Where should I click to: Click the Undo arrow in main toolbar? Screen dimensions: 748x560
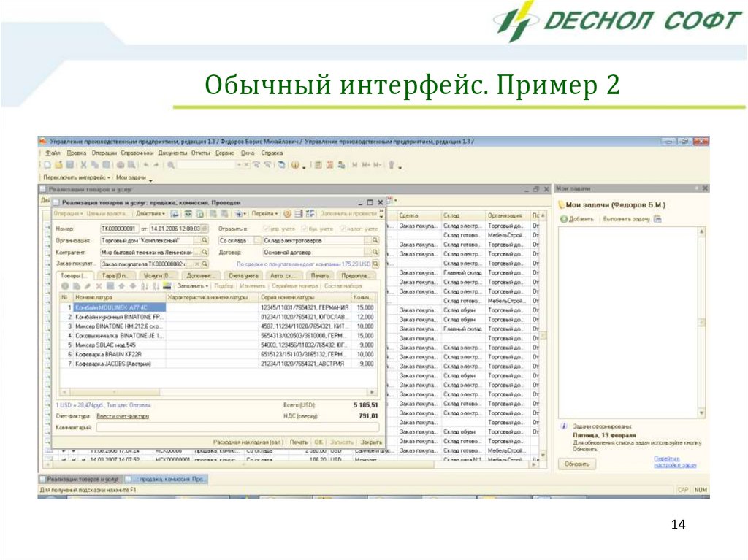tap(146, 165)
